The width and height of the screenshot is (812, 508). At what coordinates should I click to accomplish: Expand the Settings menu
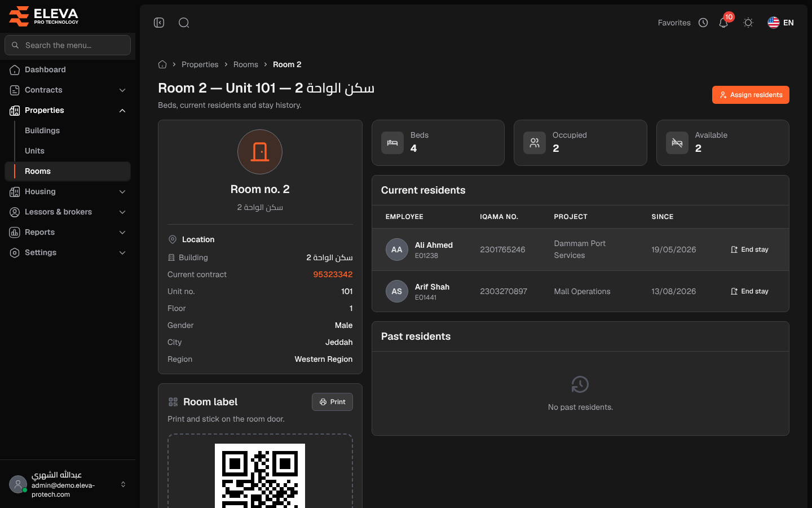[68, 252]
